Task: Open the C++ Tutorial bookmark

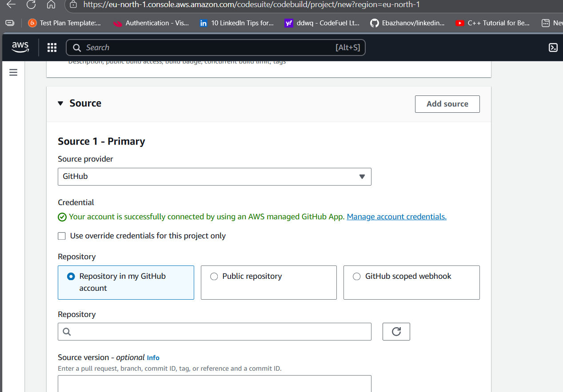Action: tap(492, 23)
